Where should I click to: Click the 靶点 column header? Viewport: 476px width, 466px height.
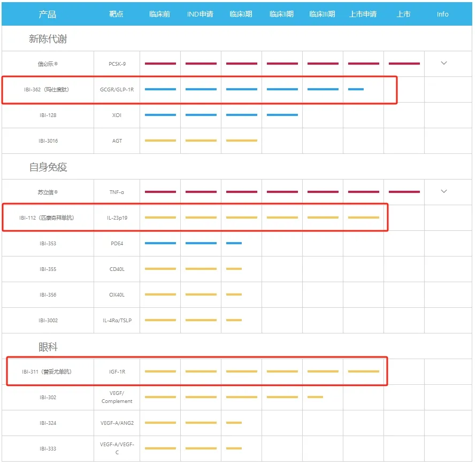[x=117, y=14]
